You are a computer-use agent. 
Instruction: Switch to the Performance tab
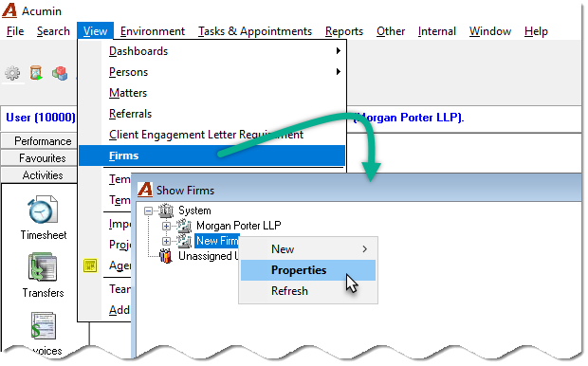(39, 141)
